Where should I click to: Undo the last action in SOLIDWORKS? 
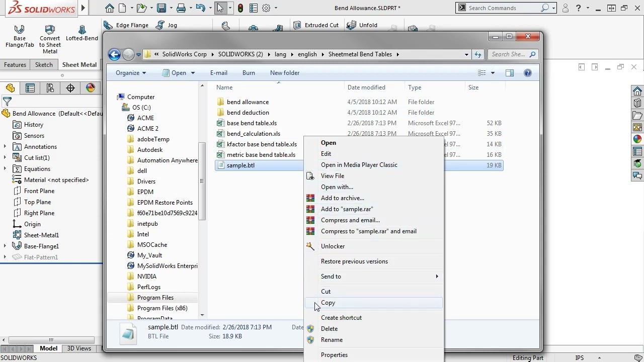(200, 8)
